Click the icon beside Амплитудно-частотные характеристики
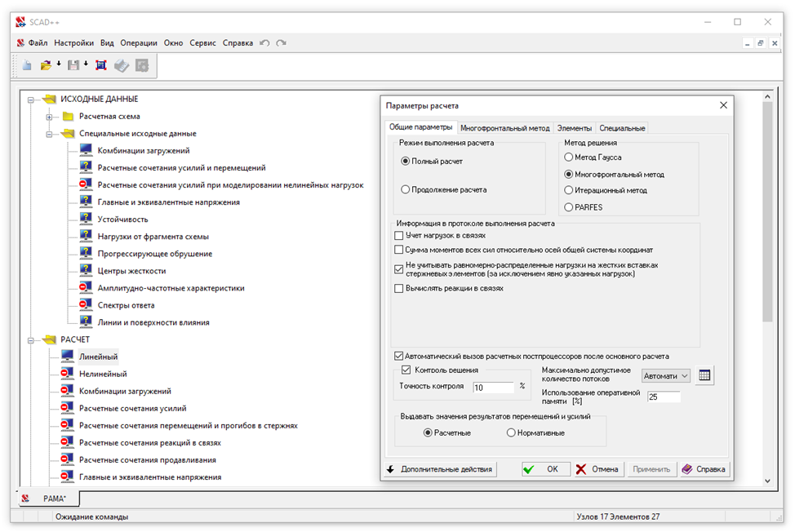Viewport: 795px width, 532px height. point(86,288)
